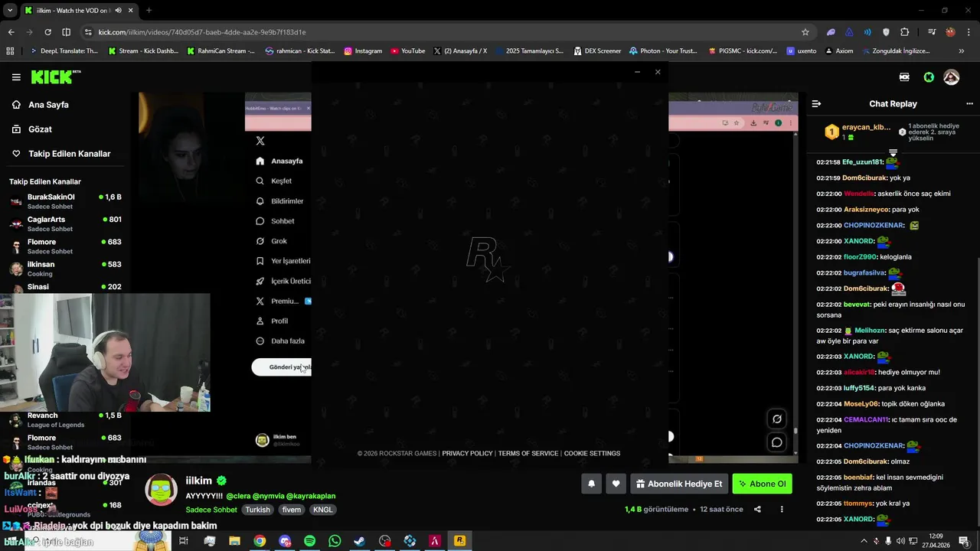Viewport: 980px width, 551px height.
Task: Open the Kick hamburger sidebar menu
Action: pos(16,77)
